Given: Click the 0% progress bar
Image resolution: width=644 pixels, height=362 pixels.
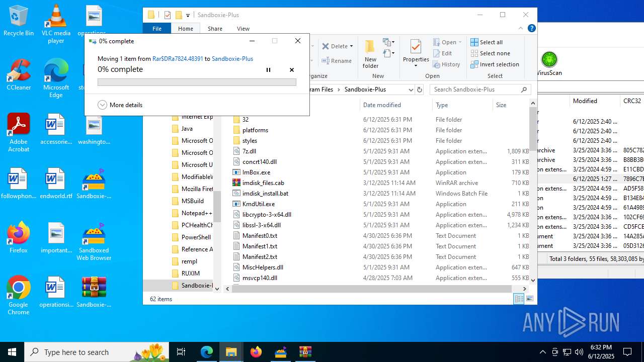Looking at the screenshot, I should tap(197, 82).
